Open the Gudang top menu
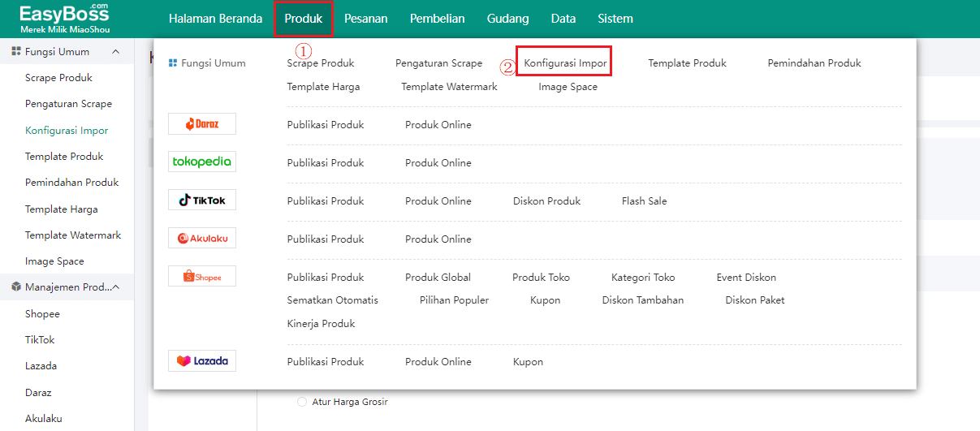The height and width of the screenshot is (431, 980). click(507, 19)
